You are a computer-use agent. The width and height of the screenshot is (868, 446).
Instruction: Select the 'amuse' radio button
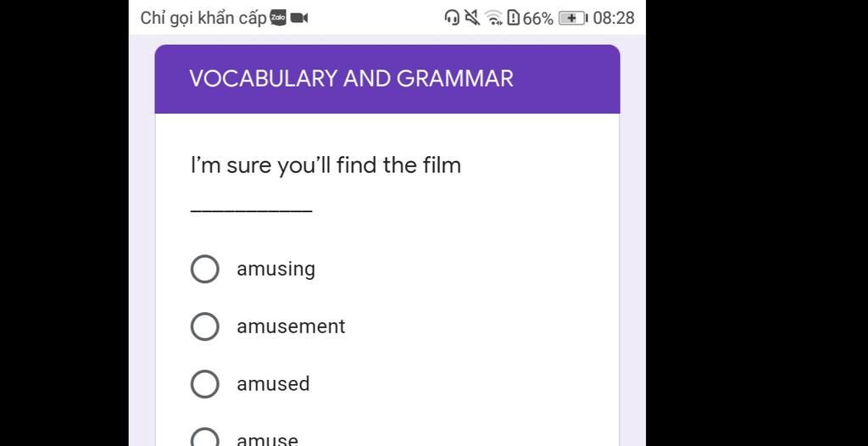click(205, 438)
